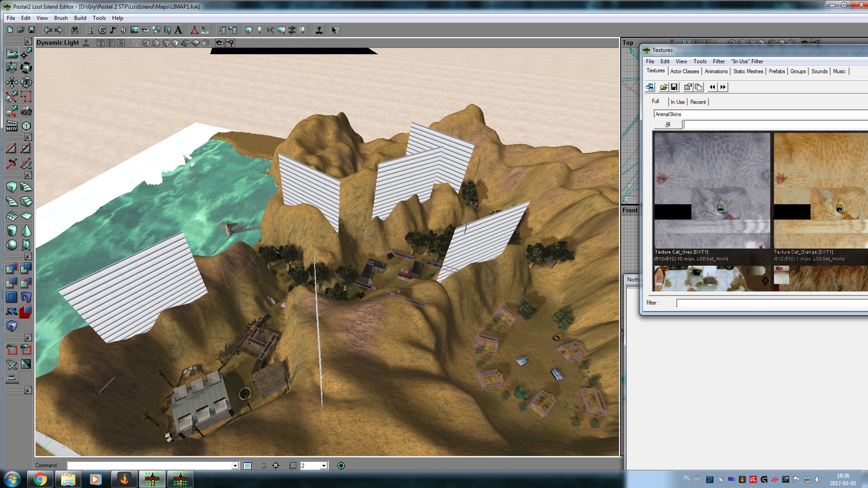
Task: Open the Actor Properties icon
Action: [x=222, y=30]
